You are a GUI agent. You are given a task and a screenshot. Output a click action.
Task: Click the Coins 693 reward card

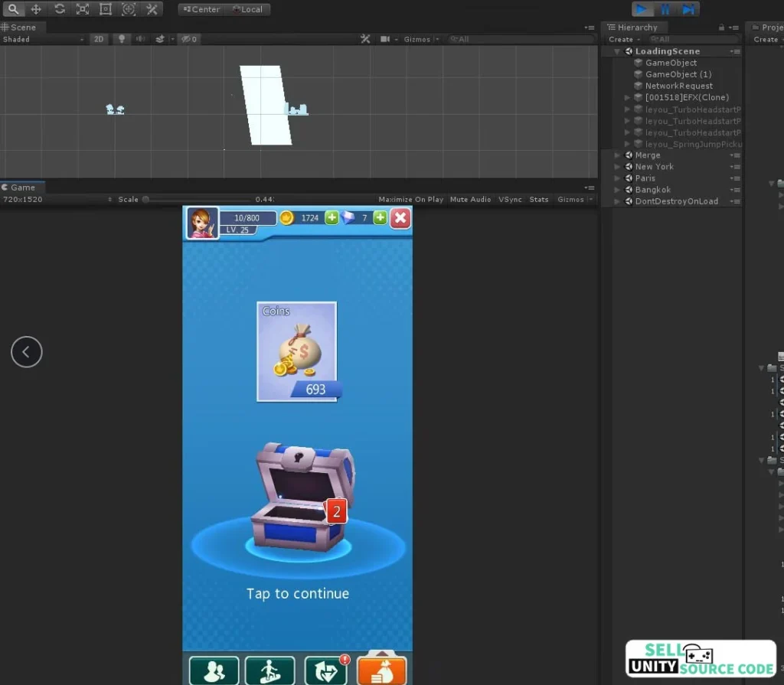tap(296, 351)
